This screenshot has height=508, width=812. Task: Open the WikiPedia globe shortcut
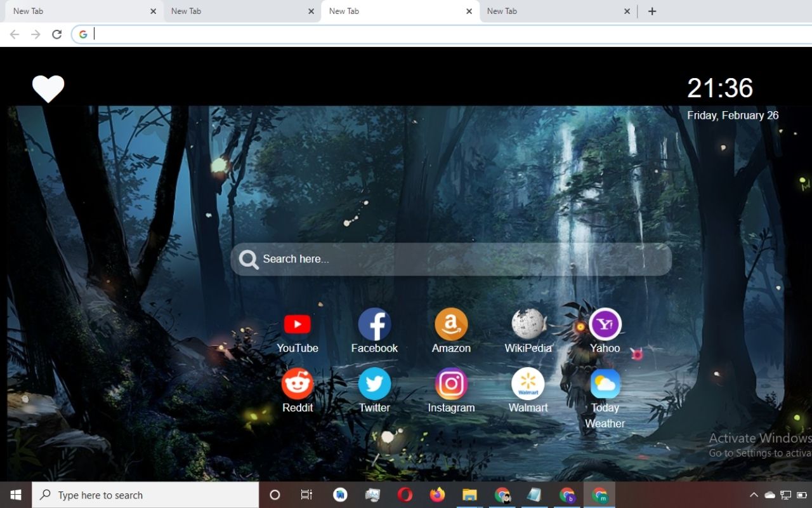(x=528, y=324)
